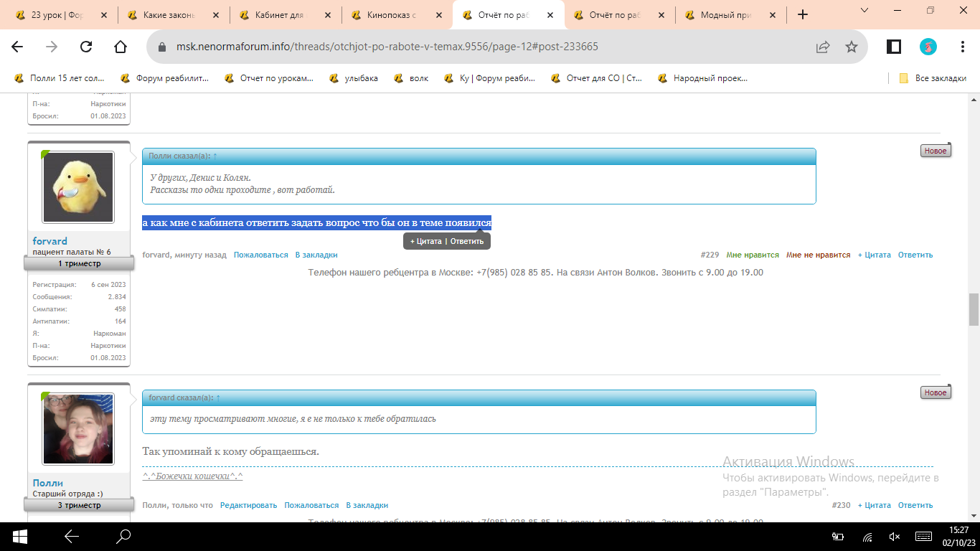980x551 pixels.
Task: Open the 'Отчет для СО' bookmark
Action: point(597,78)
